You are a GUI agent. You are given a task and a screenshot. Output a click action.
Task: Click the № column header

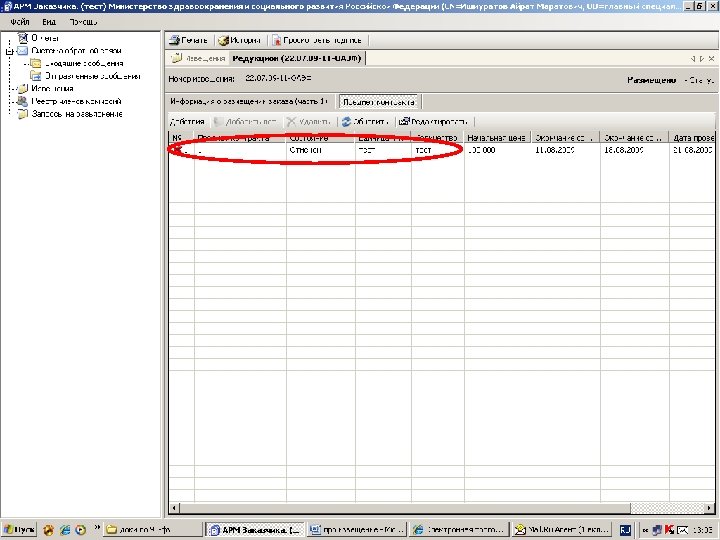[181, 137]
